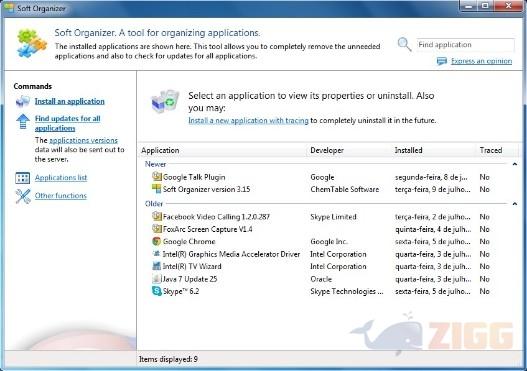Click the Other functions tools icon
Screen dimensions: 527x371
click(23, 196)
